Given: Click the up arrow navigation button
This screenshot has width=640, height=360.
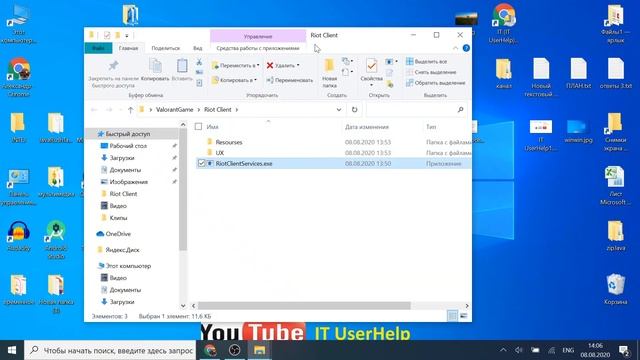Looking at the screenshot, I should 131,110.
